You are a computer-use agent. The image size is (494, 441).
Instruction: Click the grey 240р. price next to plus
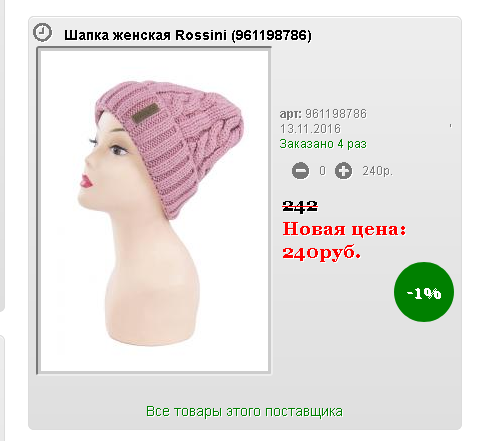[378, 171]
